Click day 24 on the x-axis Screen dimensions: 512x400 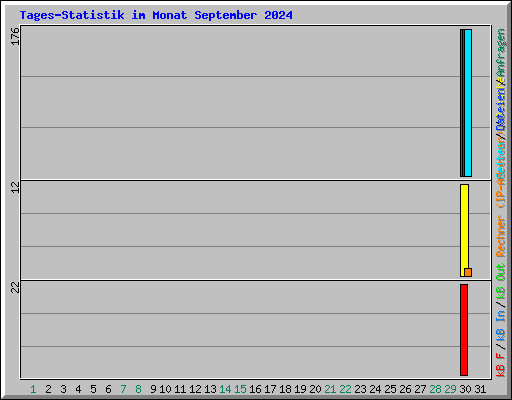[x=375, y=389]
